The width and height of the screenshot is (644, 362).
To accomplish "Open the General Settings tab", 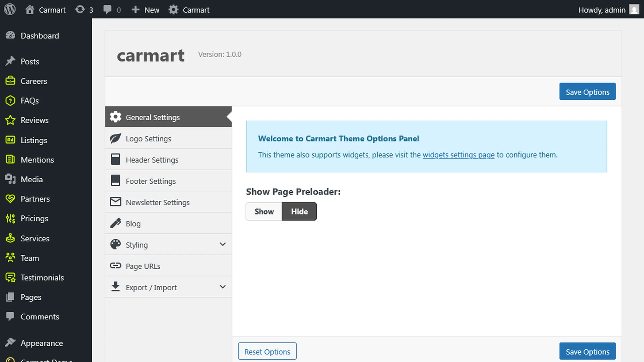I will 168,117.
